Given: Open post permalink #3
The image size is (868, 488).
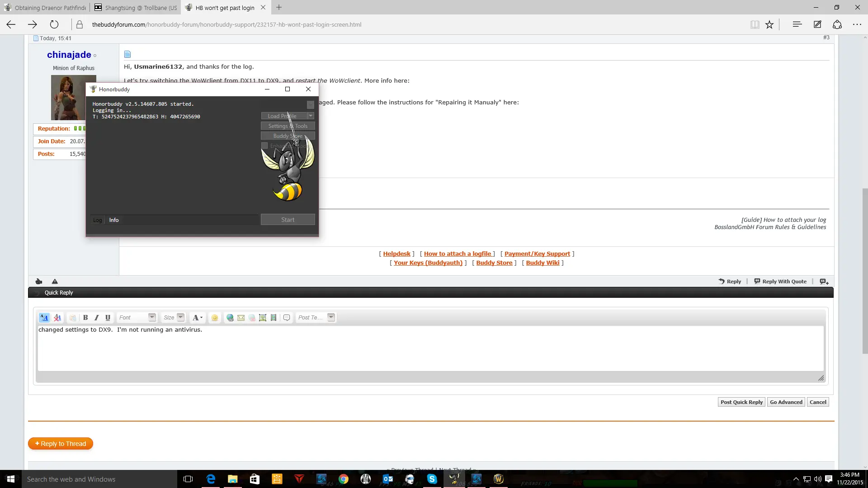Looking at the screenshot, I should coord(826,38).
